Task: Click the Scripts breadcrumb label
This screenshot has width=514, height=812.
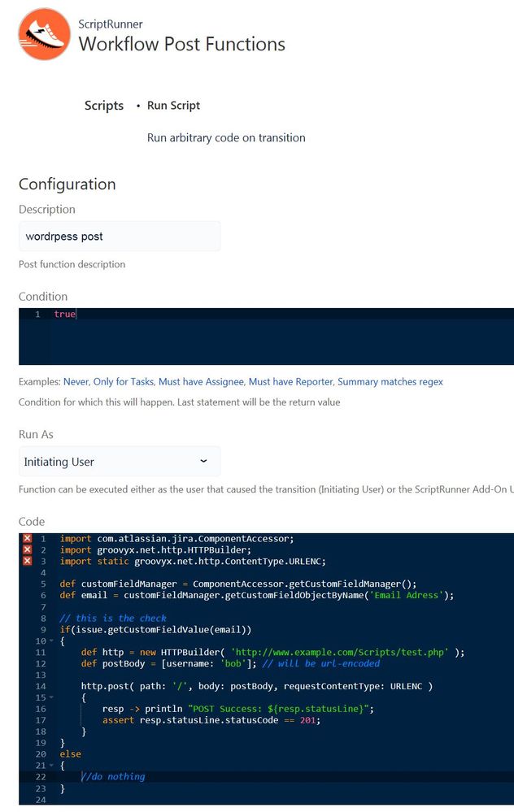Action: 104,106
